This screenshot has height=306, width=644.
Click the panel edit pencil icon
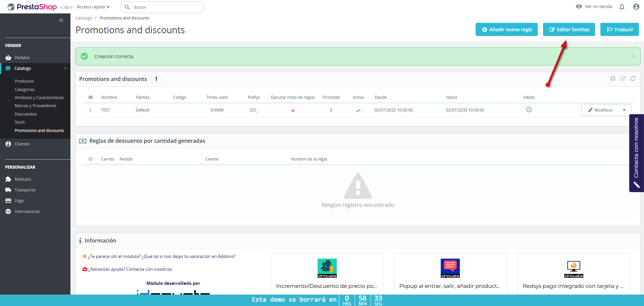pyautogui.click(x=623, y=78)
